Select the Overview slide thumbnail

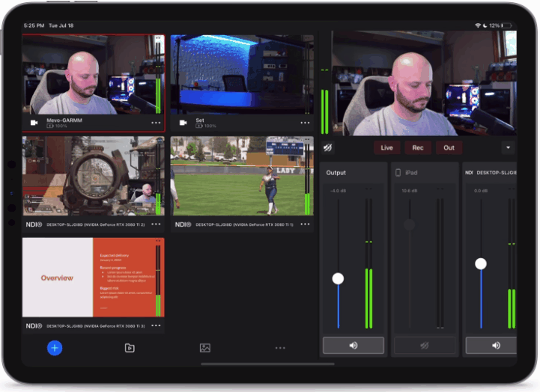(94, 277)
